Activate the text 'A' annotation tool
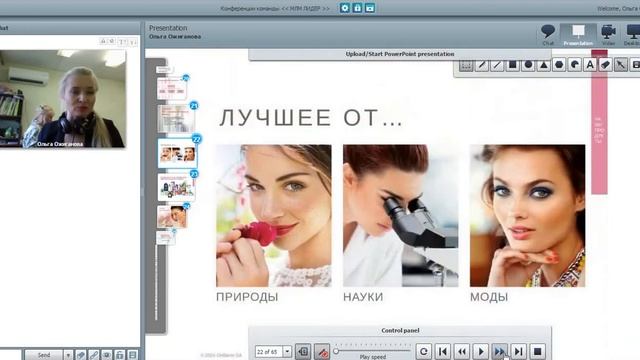 coord(590,65)
